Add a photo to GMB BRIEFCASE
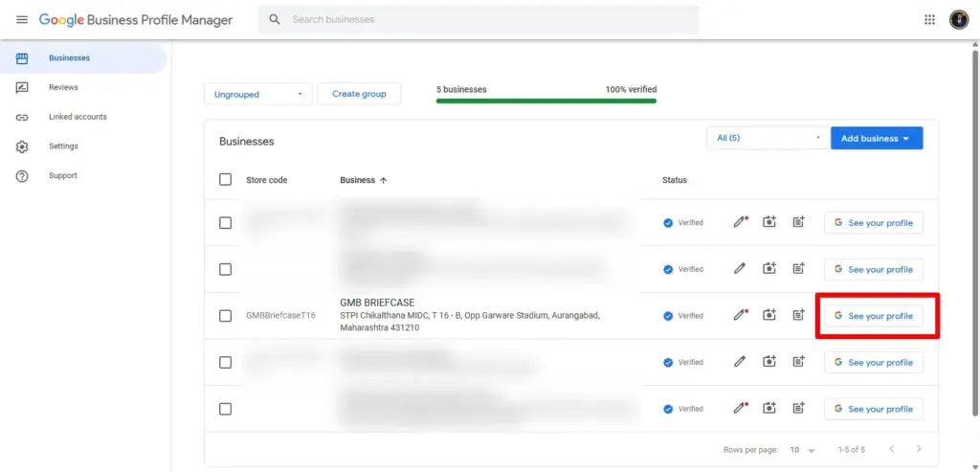 point(769,316)
